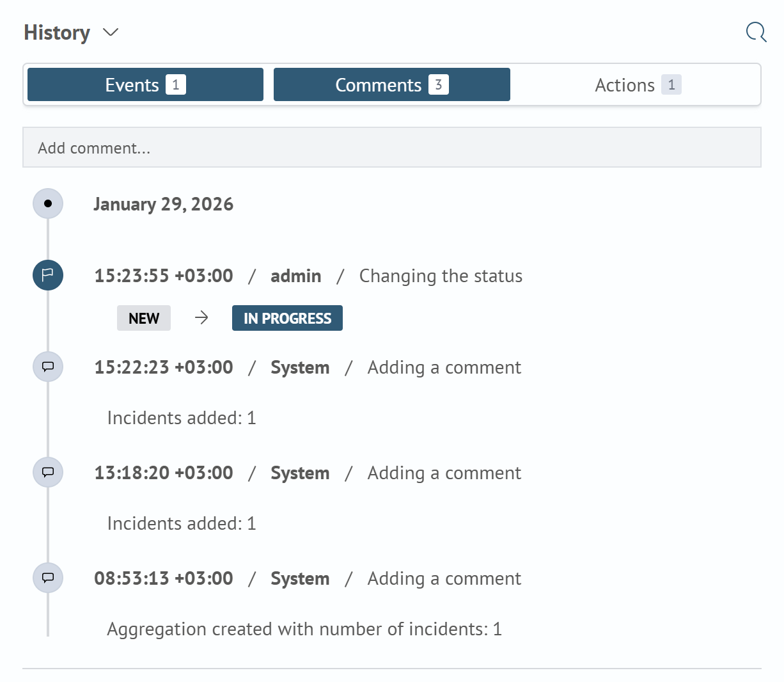This screenshot has width=784, height=682.
Task: Click the comment bubble icon beside 15:22:23
Action: (48, 367)
